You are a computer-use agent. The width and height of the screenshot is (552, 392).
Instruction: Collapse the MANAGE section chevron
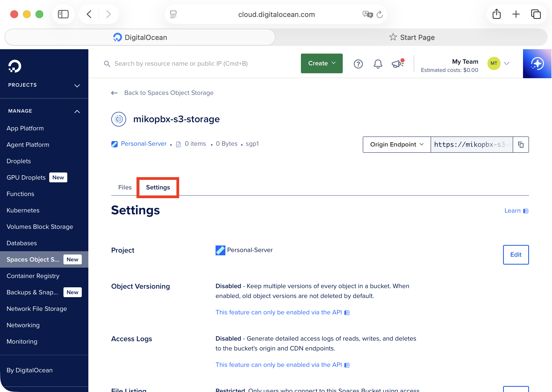[x=77, y=111]
